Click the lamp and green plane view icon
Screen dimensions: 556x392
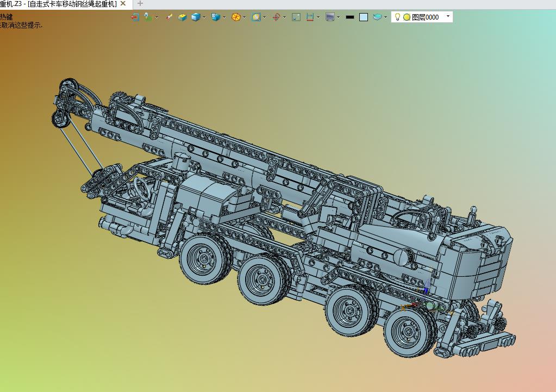148,17
